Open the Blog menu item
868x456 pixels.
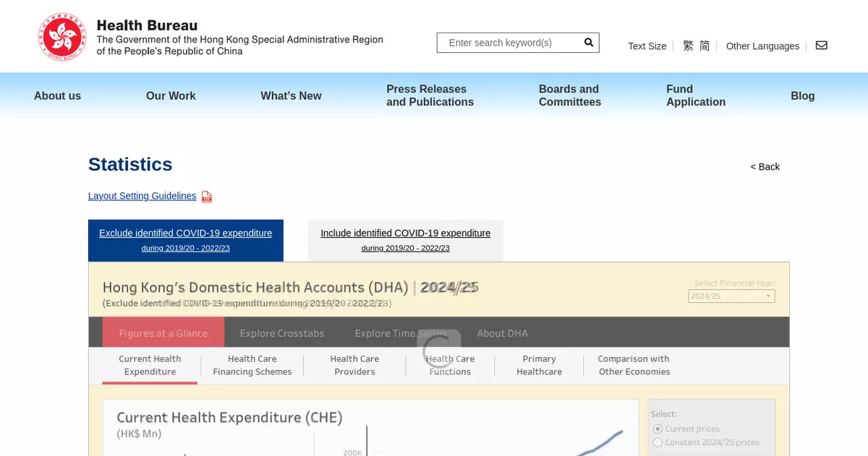click(803, 95)
